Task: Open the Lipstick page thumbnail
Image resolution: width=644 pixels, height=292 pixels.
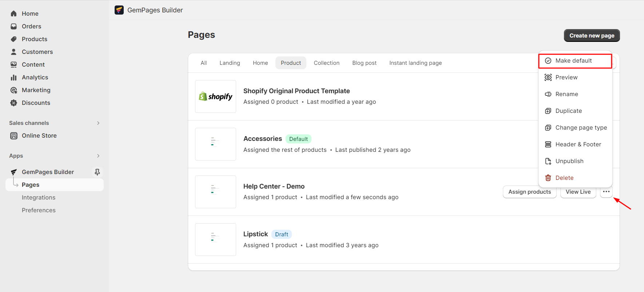Action: [x=215, y=240]
